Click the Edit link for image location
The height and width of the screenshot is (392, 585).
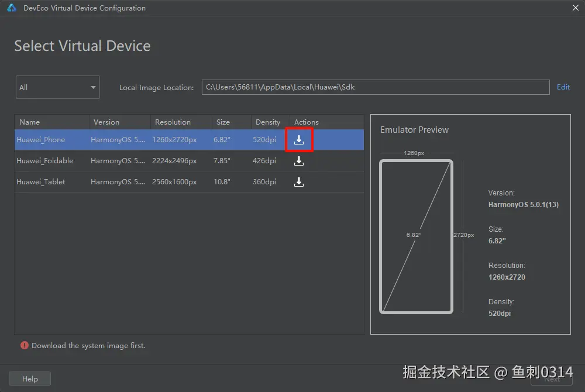pyautogui.click(x=563, y=87)
